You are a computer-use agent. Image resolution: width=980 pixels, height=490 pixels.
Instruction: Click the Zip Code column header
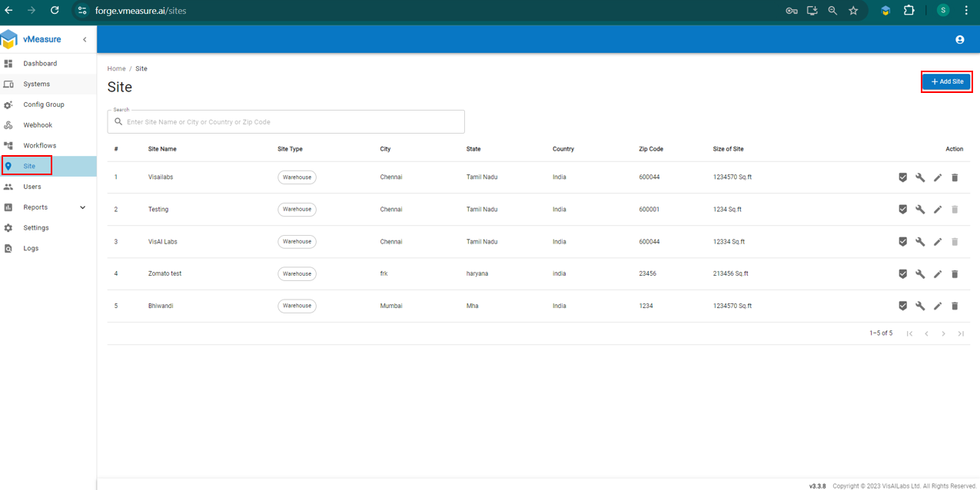tap(651, 149)
